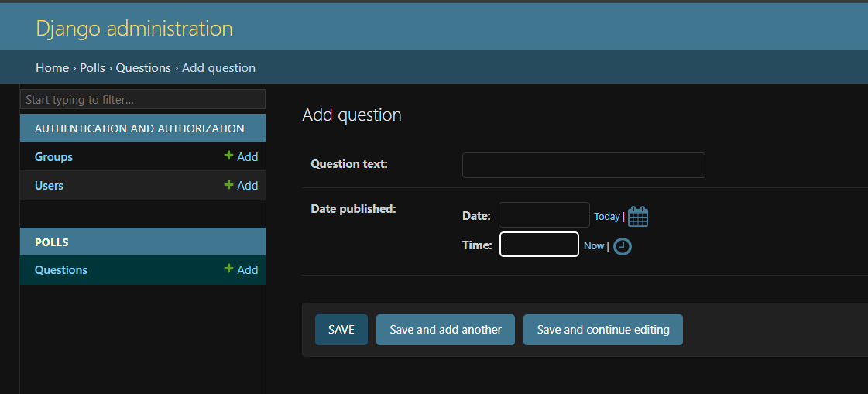Click the Today shortcut link
The image size is (868, 394).
607,217
